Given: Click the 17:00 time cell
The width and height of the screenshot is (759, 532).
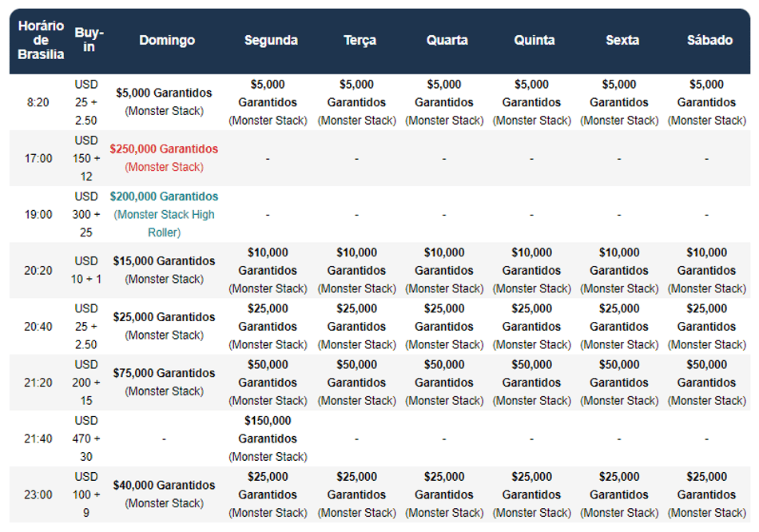Looking at the screenshot, I should (38, 158).
